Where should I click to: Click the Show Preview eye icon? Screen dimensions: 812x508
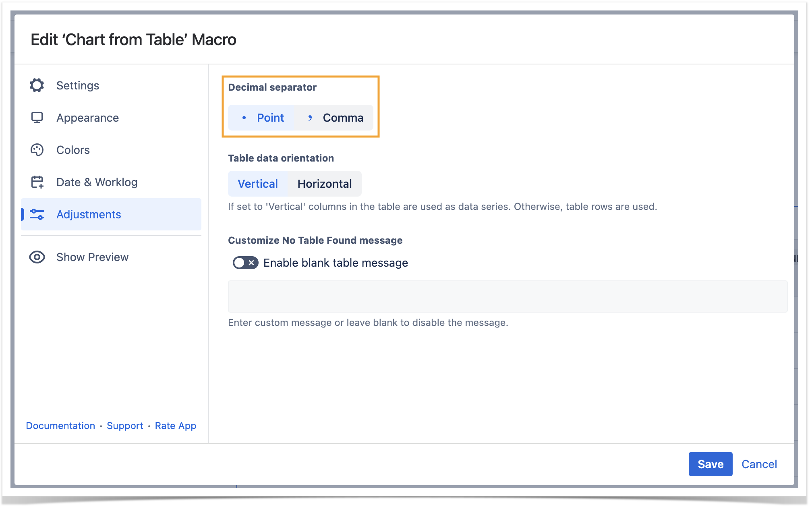point(37,257)
